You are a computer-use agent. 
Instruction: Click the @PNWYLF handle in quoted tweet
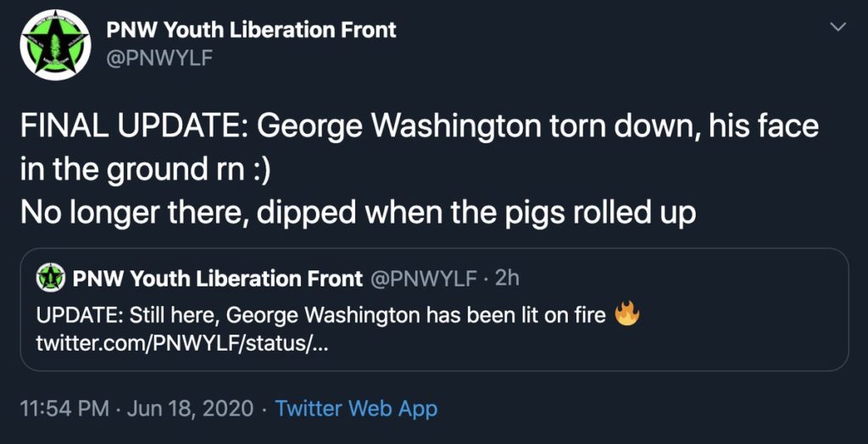tap(423, 278)
